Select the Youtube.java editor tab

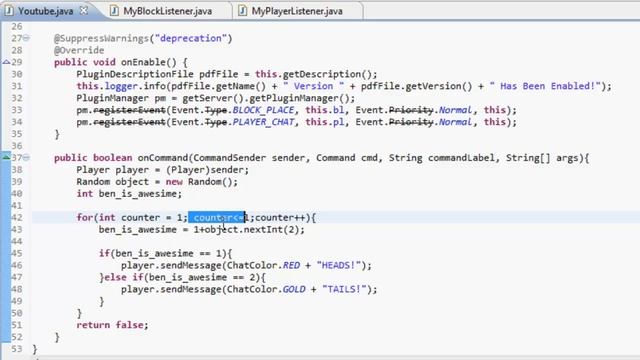45,11
